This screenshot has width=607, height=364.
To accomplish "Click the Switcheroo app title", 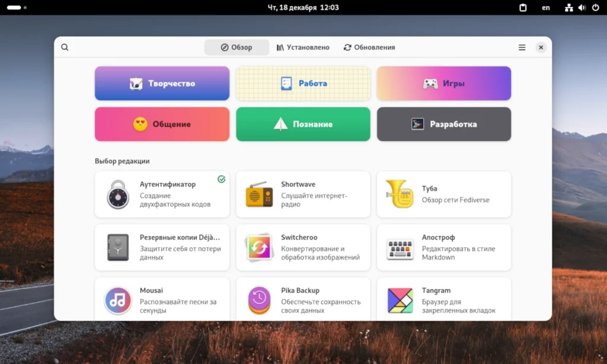I will 299,237.
